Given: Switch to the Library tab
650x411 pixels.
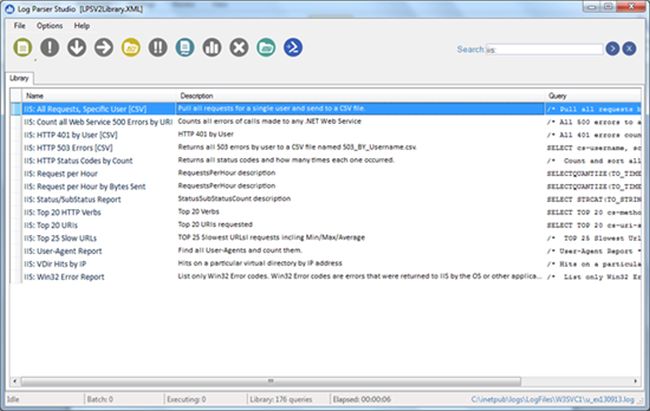Looking at the screenshot, I should (19, 78).
